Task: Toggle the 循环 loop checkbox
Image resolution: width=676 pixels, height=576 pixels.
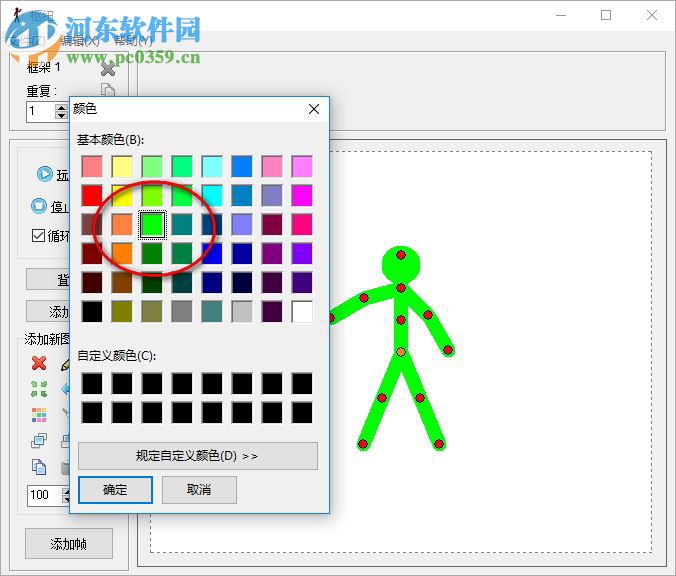Action: [38, 235]
